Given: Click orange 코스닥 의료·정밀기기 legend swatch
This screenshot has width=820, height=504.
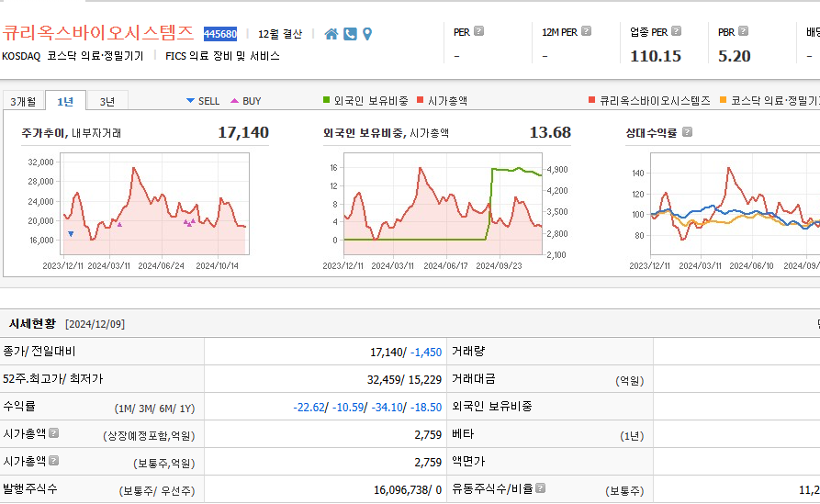Looking at the screenshot, I should click(x=724, y=100).
